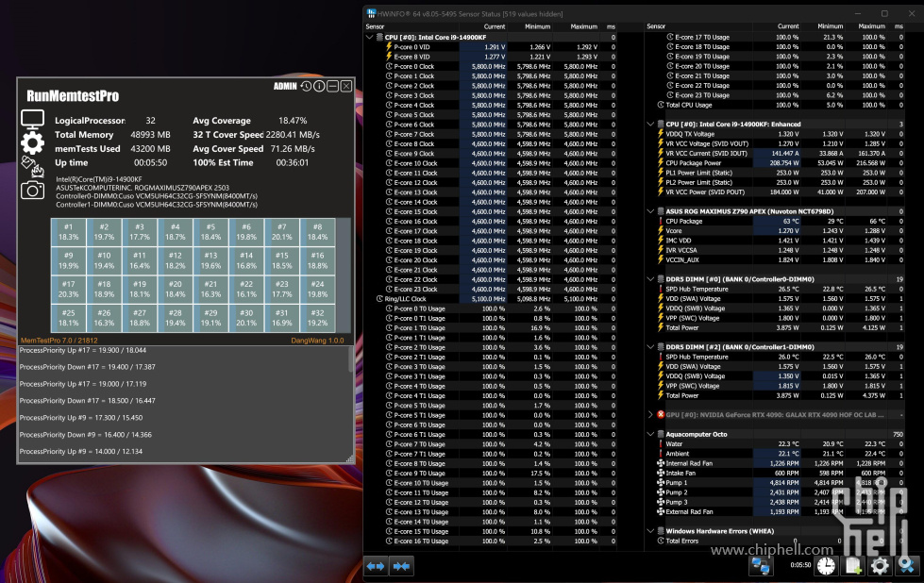Screen dimensions: 924x583
Task: Click the ADMIN label in RunMemtestPro
Action: tap(285, 87)
